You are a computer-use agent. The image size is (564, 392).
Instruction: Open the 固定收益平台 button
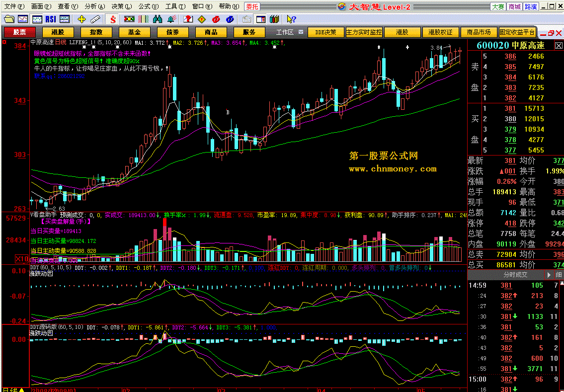tap(517, 32)
